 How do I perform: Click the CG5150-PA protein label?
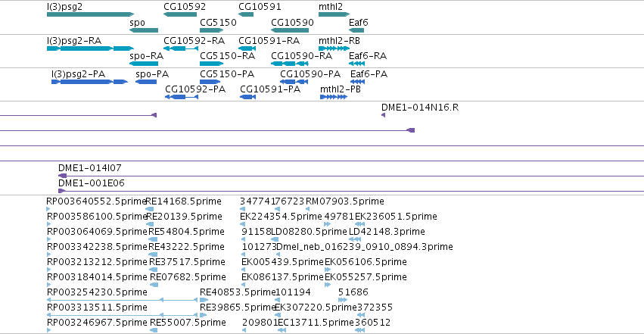tap(227, 74)
